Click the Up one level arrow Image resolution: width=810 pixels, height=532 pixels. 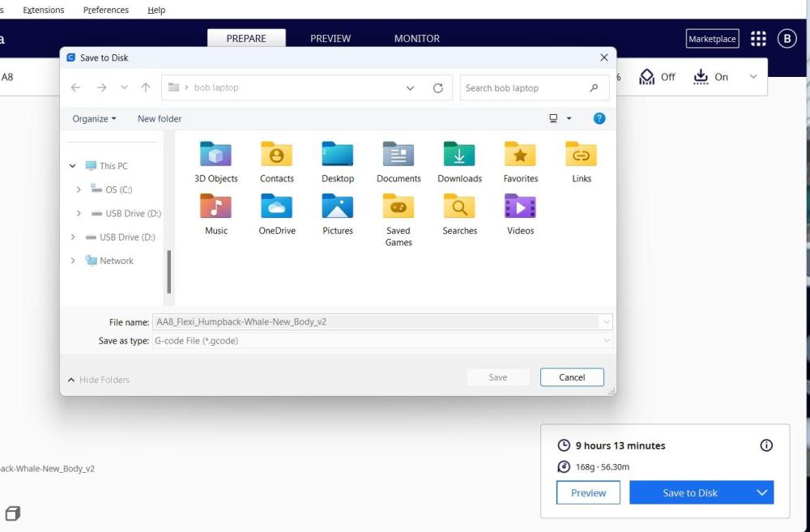(146, 88)
